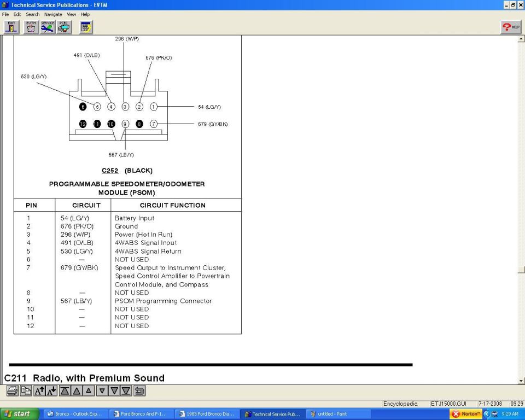
Task: Click pin 1 in connector diagram
Action: point(153,107)
